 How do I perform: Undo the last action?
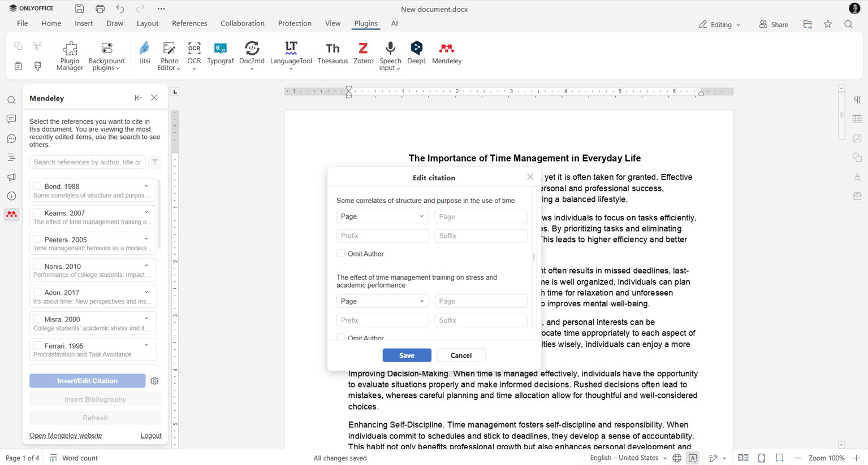(120, 8)
